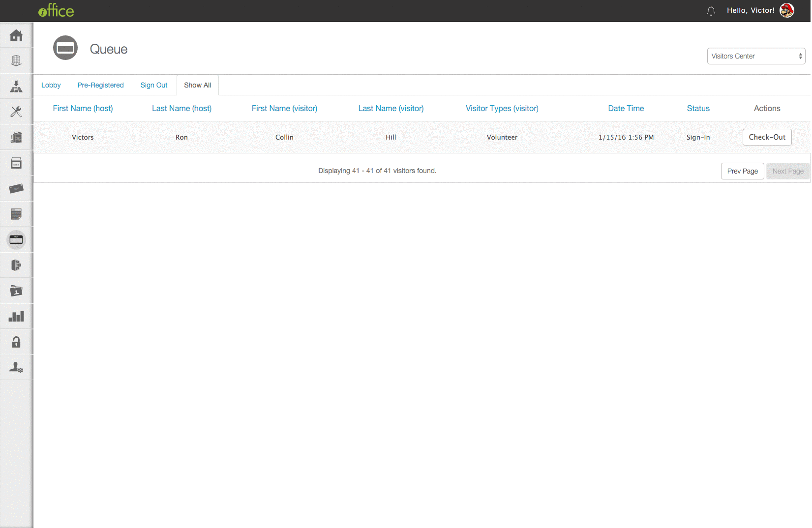Sort by Date Time column header
The height and width of the screenshot is (528, 812).
626,108
